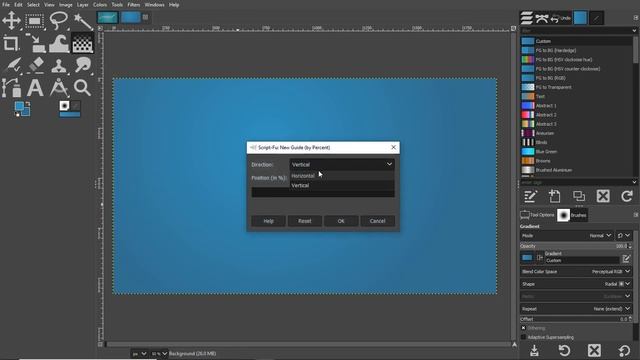Select the Smudge tool

coord(82,65)
